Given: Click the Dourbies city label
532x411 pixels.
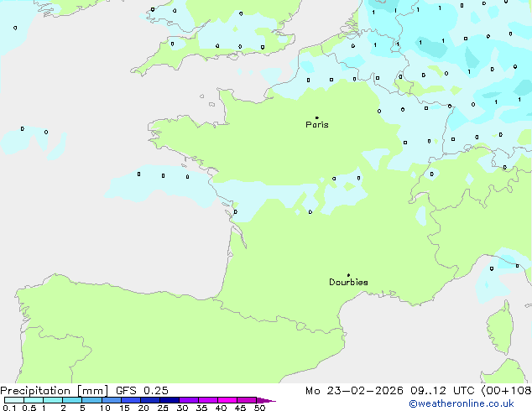Looking at the screenshot, I should pos(348,282).
